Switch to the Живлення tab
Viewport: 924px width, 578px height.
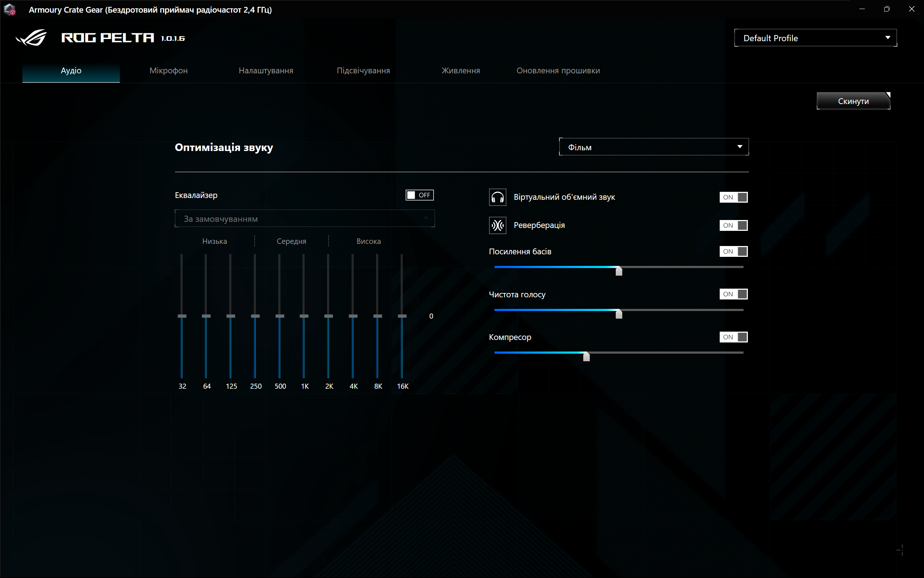point(461,71)
